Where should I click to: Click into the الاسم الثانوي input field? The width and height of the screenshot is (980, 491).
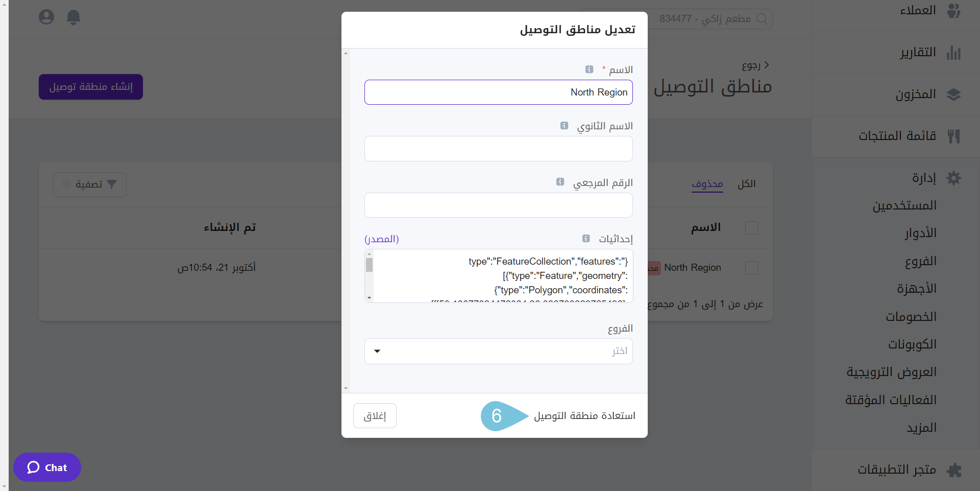point(498,149)
